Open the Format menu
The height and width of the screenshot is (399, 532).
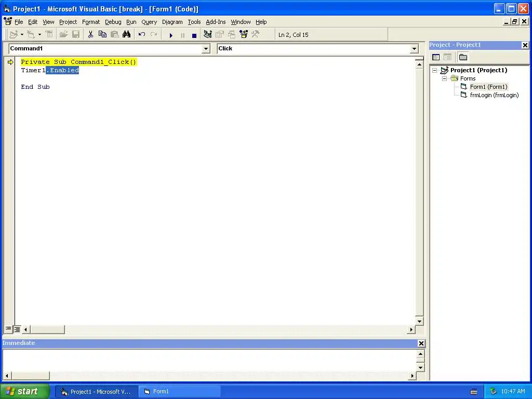click(x=91, y=22)
